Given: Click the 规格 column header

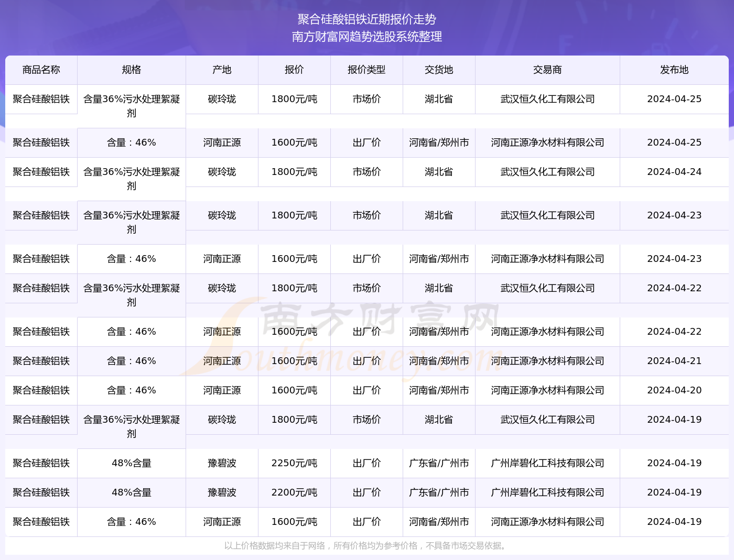Looking at the screenshot, I should (132, 70).
